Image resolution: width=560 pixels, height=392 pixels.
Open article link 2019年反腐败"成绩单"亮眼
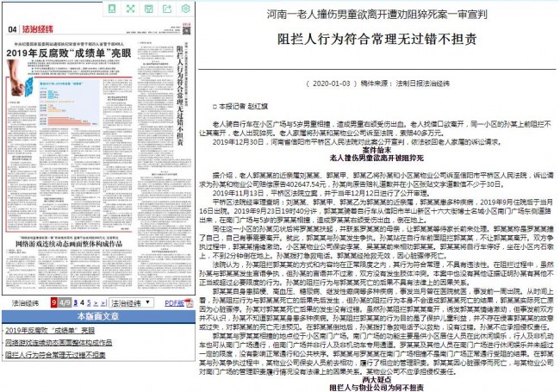(x=50, y=330)
